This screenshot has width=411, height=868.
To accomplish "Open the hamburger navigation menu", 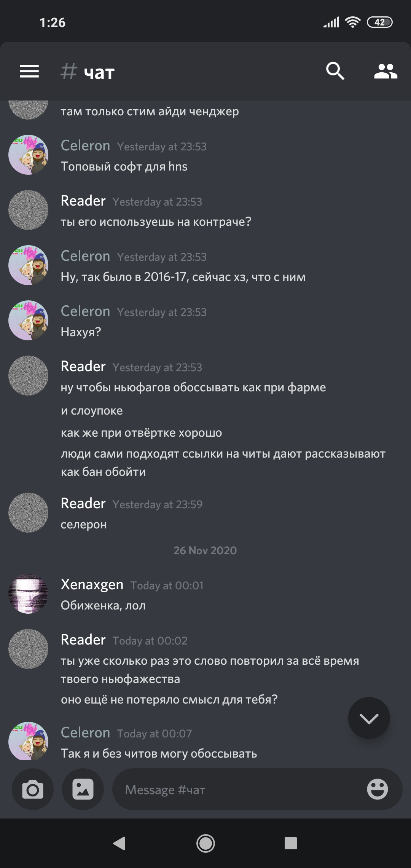I will (x=29, y=71).
